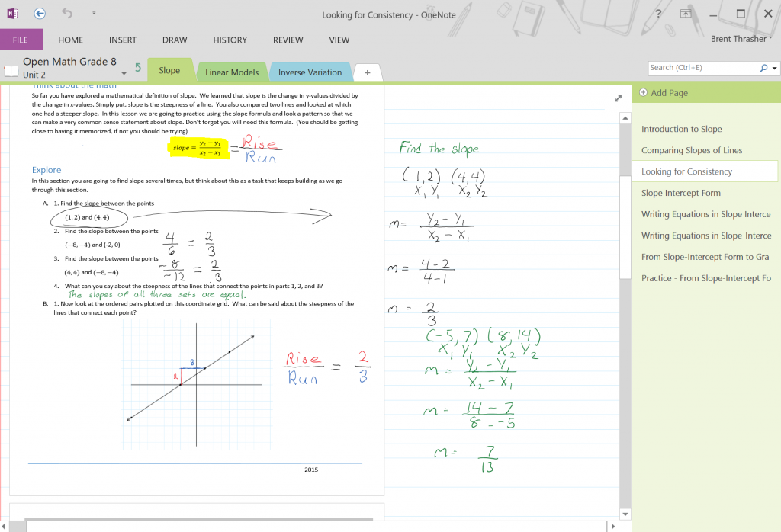The height and width of the screenshot is (532, 781).
Task: Create a new section with the plus tab
Action: pos(367,72)
